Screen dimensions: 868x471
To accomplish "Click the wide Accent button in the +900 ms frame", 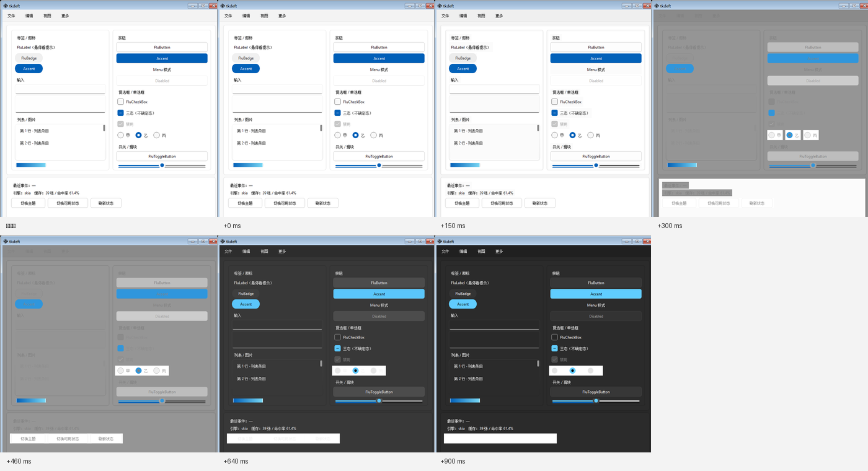I will click(x=596, y=294).
